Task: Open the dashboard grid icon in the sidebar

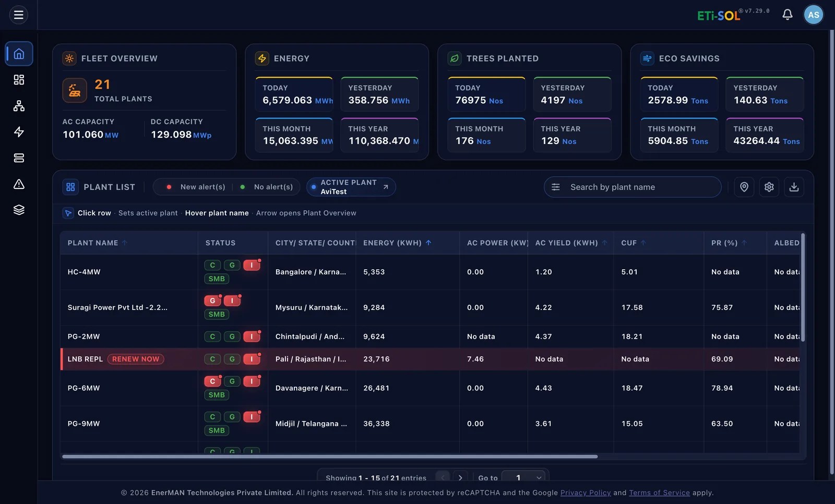Action: [19, 80]
